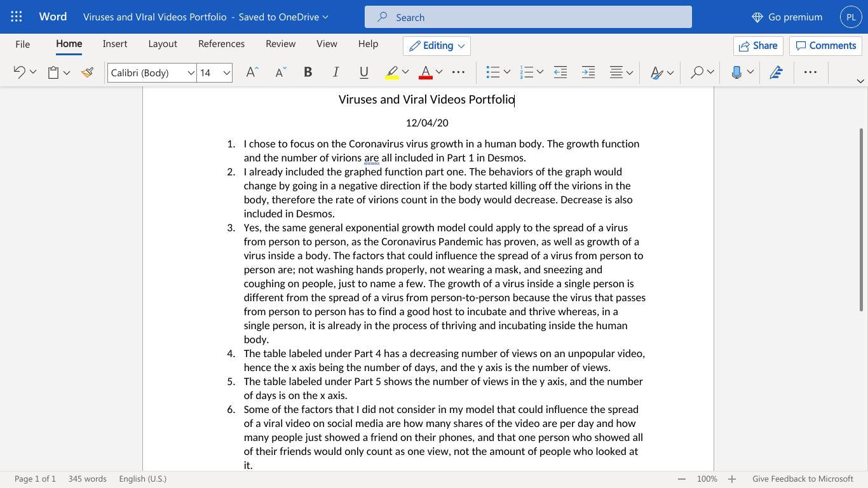
Task: Expand the Styles dropdown arrow
Action: pyautogui.click(x=670, y=72)
